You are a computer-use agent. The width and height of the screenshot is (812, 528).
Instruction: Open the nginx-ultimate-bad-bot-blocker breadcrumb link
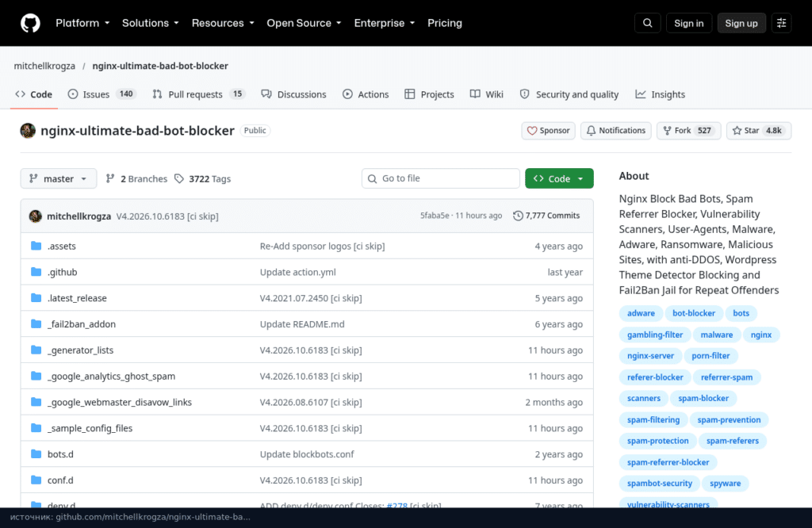click(160, 66)
